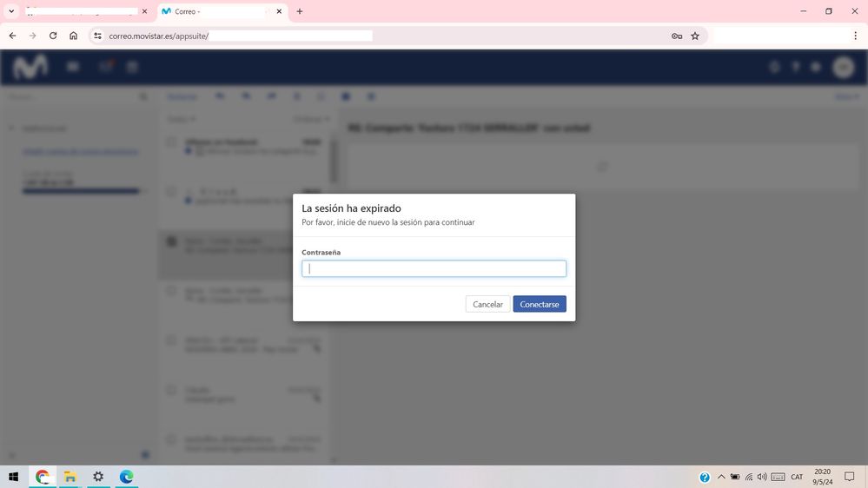View site information for correo.movistar.es
The width and height of the screenshot is (868, 488).
(98, 36)
